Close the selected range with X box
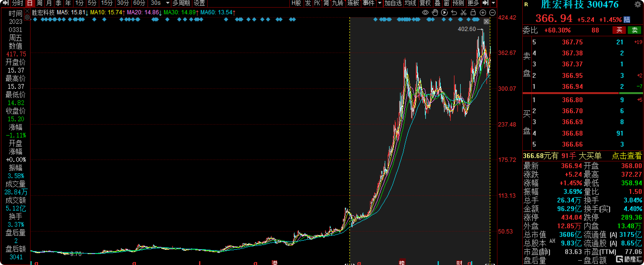This screenshot has width=644, height=265. (x=486, y=21)
